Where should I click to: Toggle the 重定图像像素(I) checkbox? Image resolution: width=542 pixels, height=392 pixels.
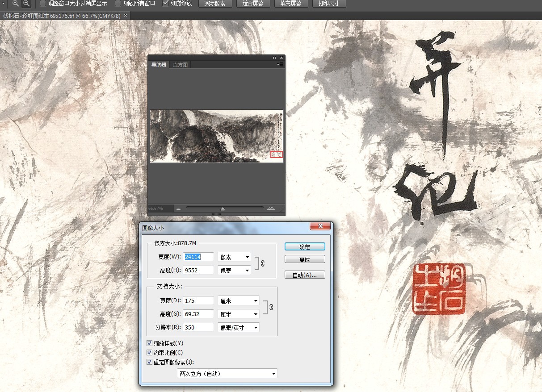(x=150, y=362)
